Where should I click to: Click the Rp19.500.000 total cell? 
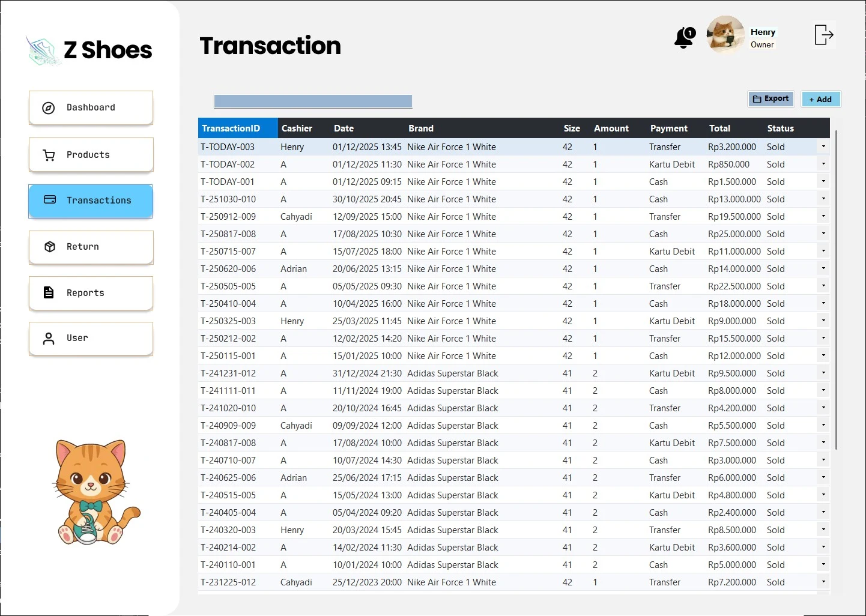734,216
